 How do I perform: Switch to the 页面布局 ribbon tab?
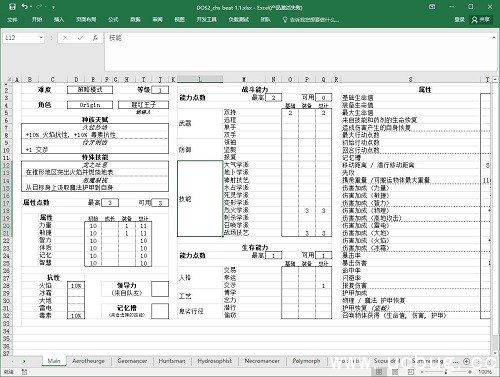[x=86, y=20]
